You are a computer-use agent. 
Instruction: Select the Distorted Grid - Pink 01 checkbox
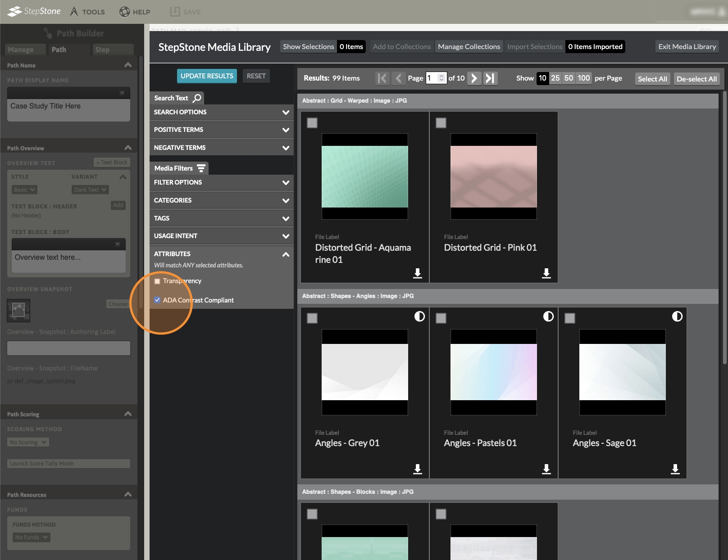tap(441, 123)
